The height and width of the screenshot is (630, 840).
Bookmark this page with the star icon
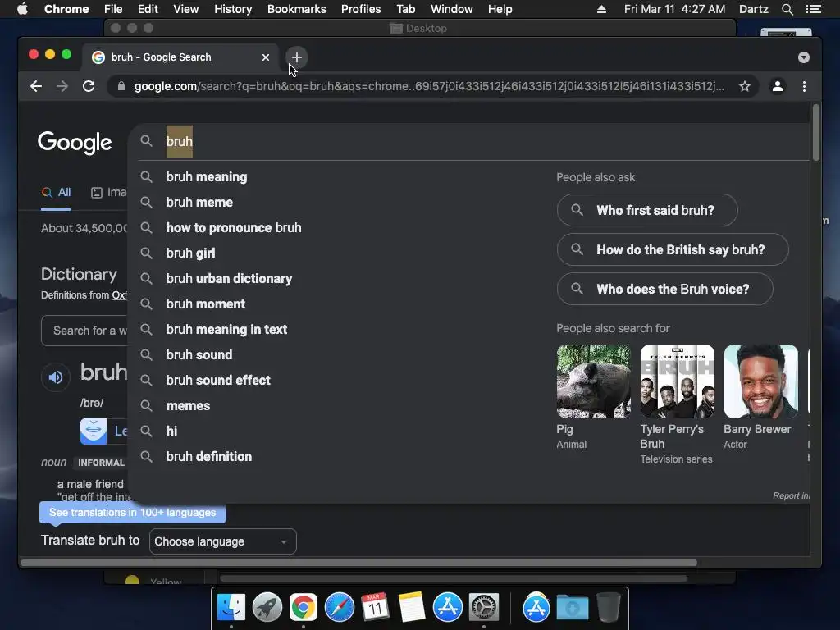click(745, 86)
